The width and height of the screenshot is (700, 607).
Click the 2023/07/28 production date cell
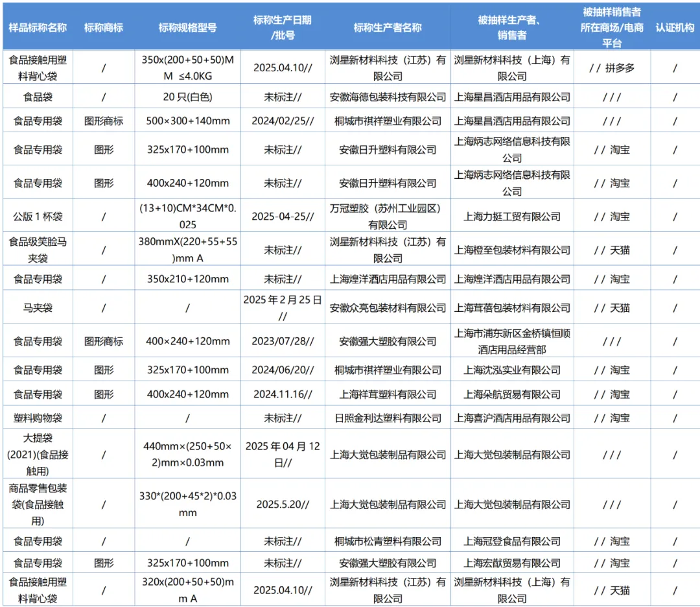[282, 341]
